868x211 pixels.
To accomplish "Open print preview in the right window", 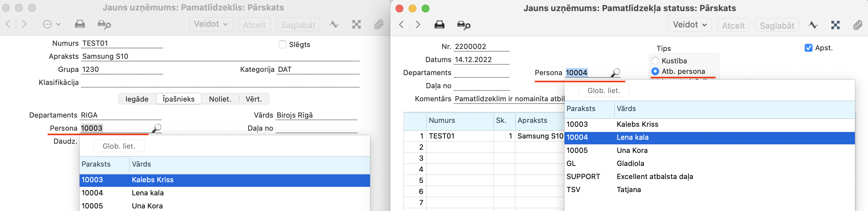I will click(463, 25).
